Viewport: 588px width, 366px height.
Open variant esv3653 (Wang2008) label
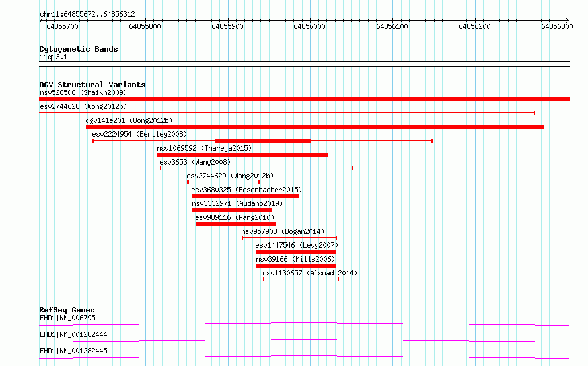coord(195,162)
